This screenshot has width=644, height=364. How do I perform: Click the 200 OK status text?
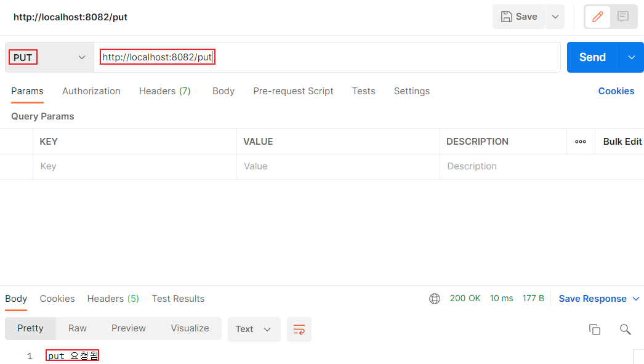pos(465,299)
